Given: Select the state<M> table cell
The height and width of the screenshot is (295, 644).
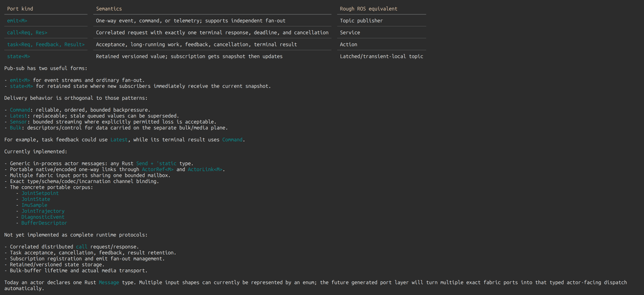Looking at the screenshot, I should (18, 56).
